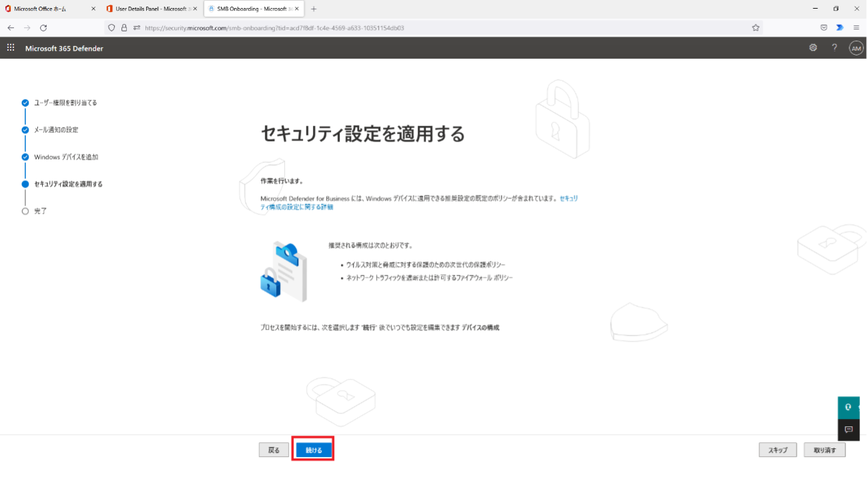
Task: Click the document and padlock illustration
Action: click(x=284, y=272)
